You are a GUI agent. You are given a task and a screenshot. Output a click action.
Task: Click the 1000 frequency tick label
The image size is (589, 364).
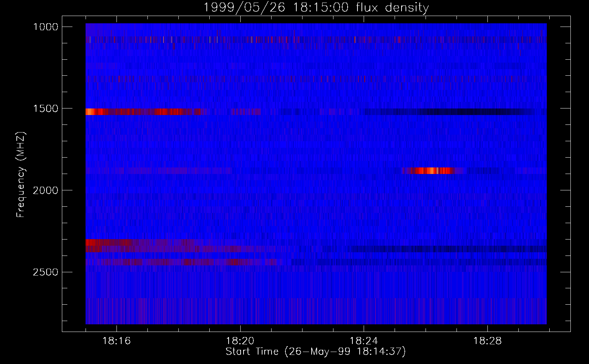(46, 27)
